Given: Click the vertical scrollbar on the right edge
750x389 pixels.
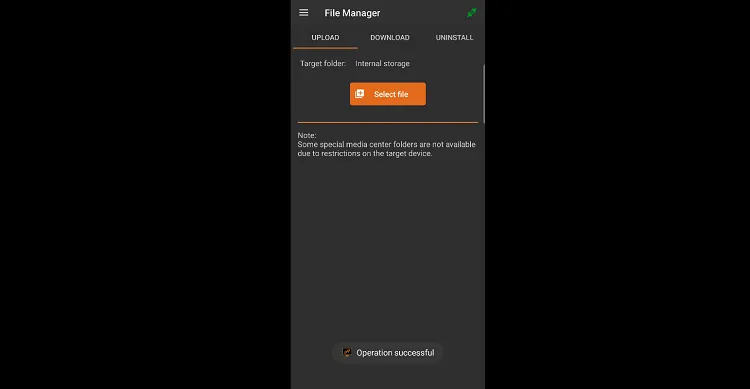Looking at the screenshot, I should click(x=484, y=94).
